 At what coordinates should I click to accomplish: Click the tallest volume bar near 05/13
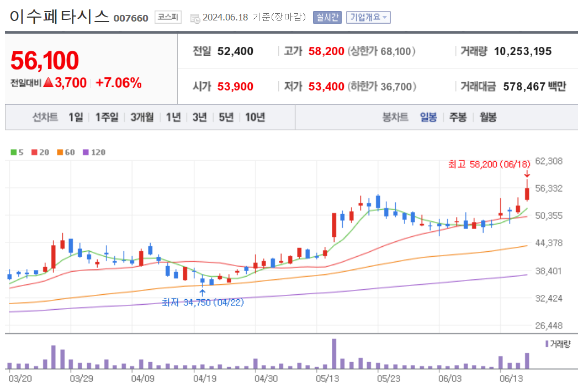coord(334,354)
